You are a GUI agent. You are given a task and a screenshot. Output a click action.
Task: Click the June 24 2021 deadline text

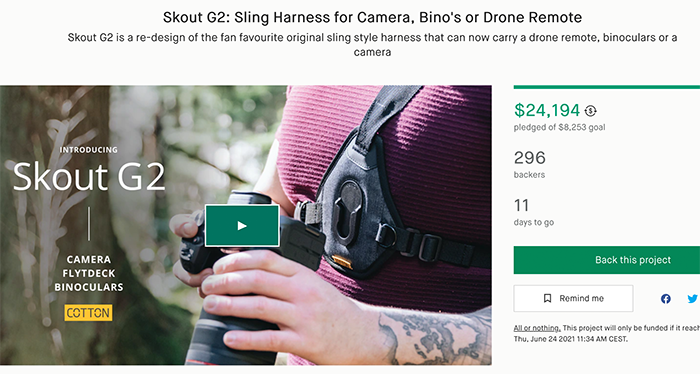(x=571, y=339)
